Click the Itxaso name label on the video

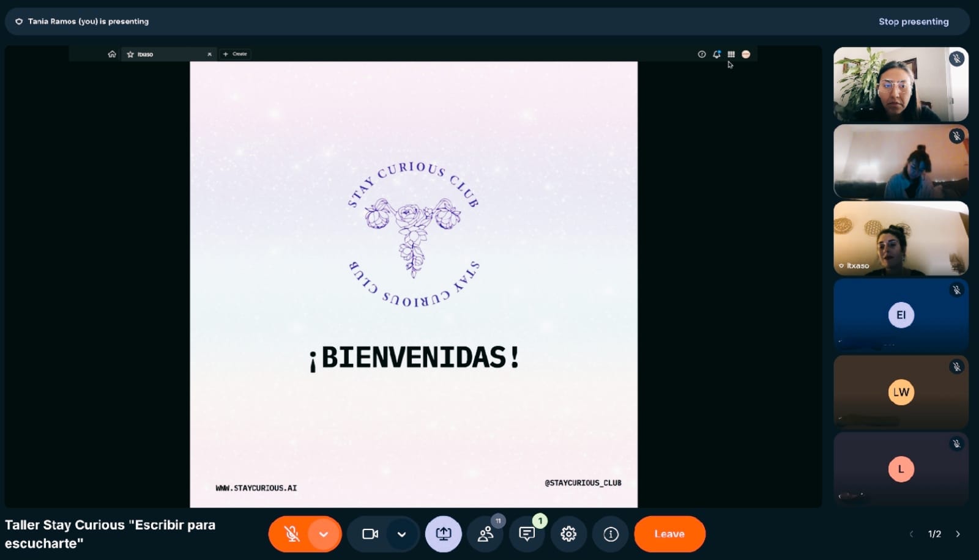(857, 266)
